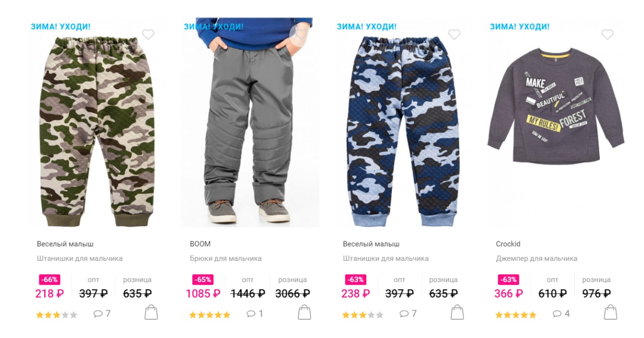Image resolution: width=644 pixels, height=338 pixels.
Task: Open 'Брюки для мальчика' product title
Action: [x=226, y=258]
